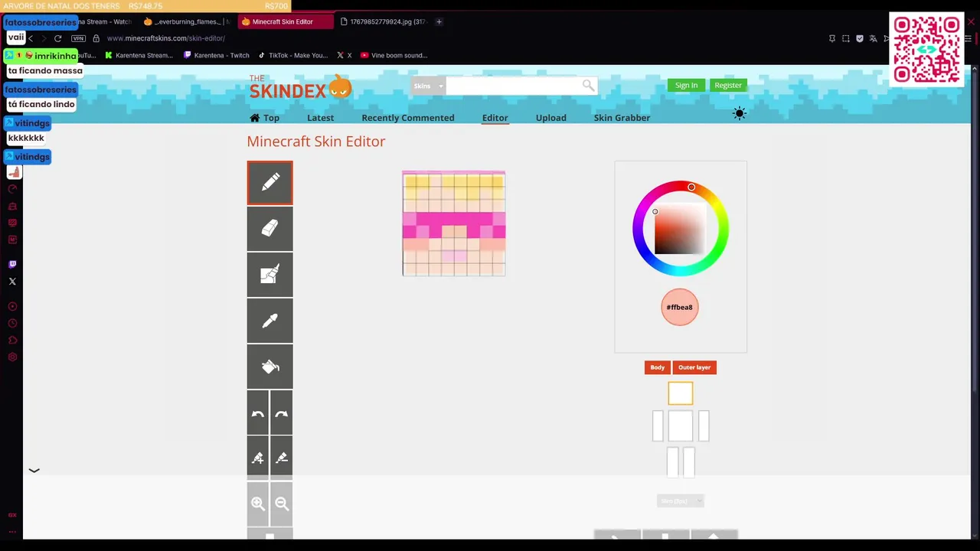Click the translate page icon
Screen dimensions: 980x551
873,38
